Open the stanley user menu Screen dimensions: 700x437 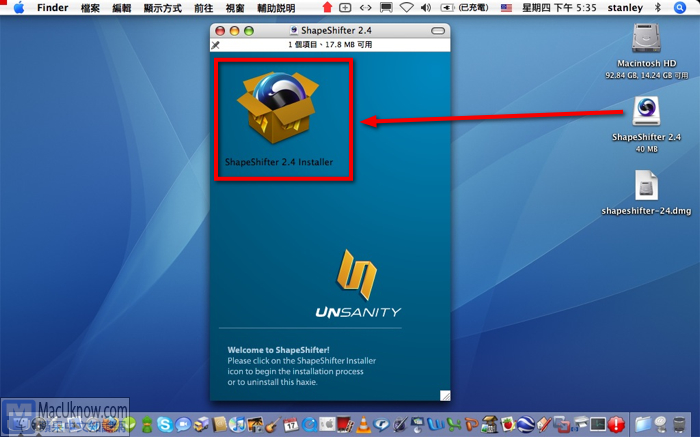(625, 8)
